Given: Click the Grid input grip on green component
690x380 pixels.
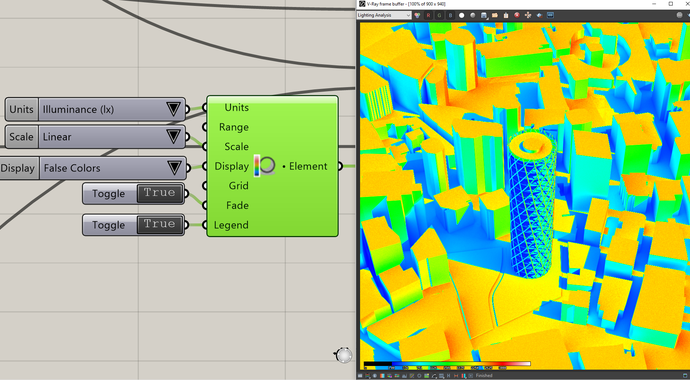Looking at the screenshot, I should 205,186.
